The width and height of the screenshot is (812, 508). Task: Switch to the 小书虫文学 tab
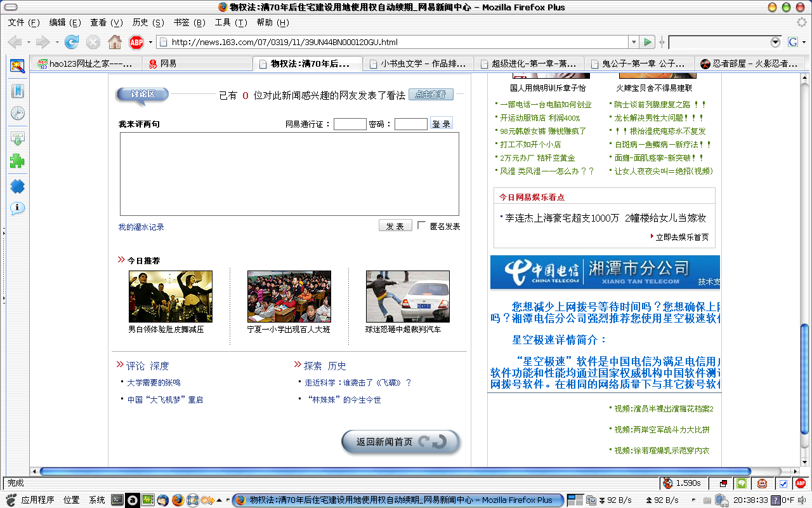pyautogui.click(x=419, y=63)
